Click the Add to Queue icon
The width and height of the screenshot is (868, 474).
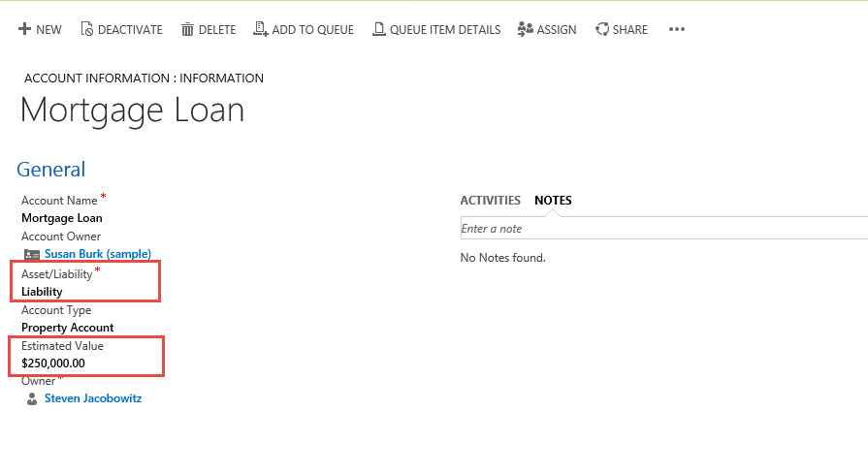click(260, 30)
